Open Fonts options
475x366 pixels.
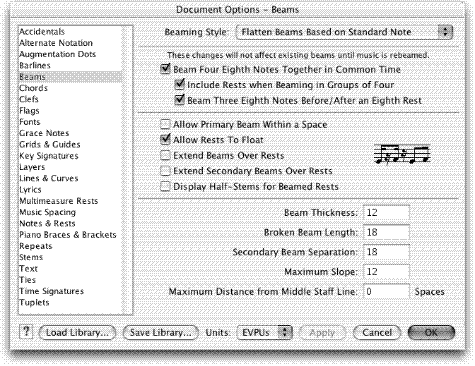point(70,122)
